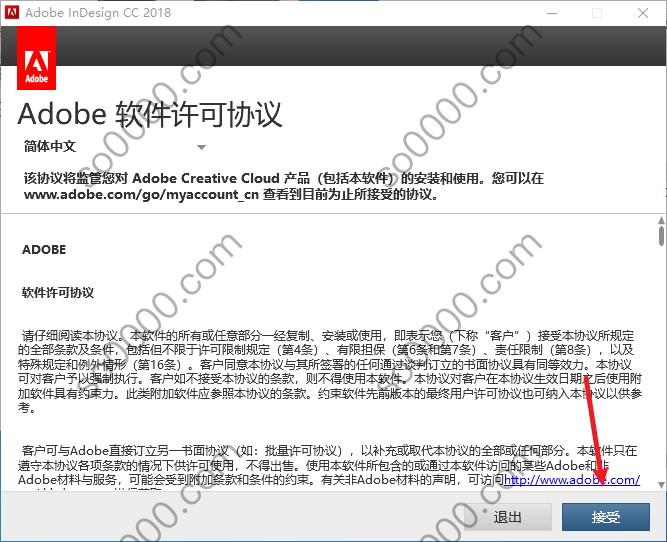Click the bold 'ADOBE' heading in the agreement
The width and height of the screenshot is (667, 542).
pyautogui.click(x=44, y=250)
